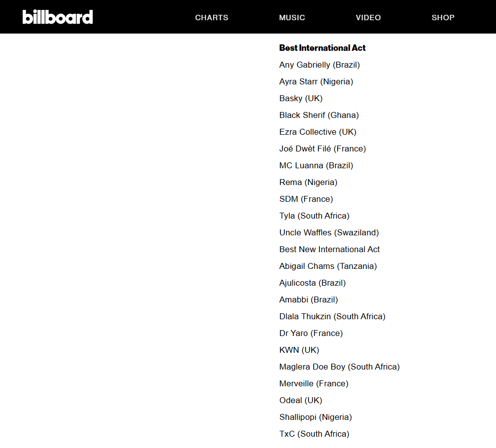The image size is (496, 448).
Task: Click Ayra Starr (Nigeria) text
Action: click(x=316, y=82)
